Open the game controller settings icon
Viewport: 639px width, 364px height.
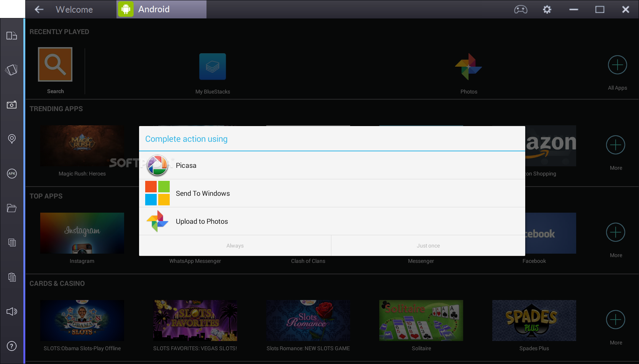click(x=521, y=10)
